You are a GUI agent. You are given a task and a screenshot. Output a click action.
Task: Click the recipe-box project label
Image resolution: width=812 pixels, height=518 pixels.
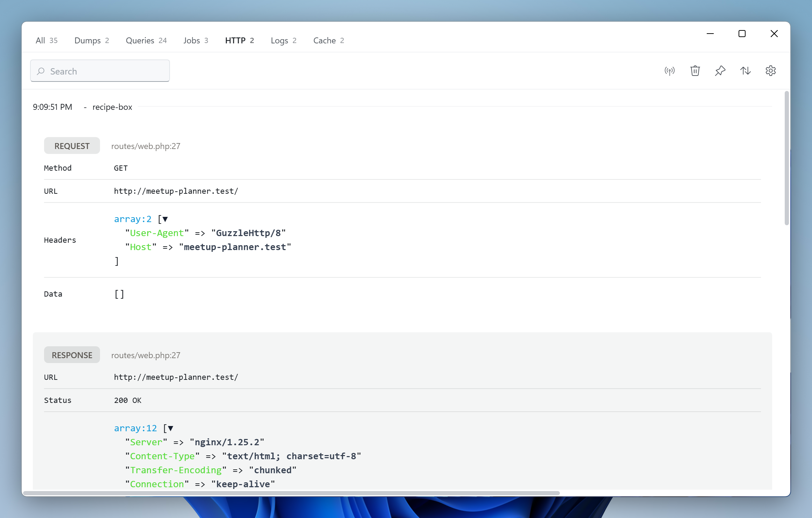click(x=112, y=107)
